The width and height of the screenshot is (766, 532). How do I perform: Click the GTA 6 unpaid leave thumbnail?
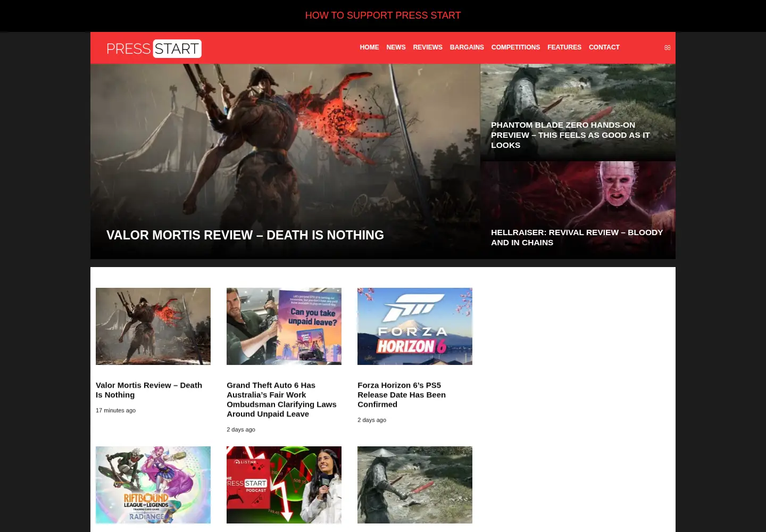tap(284, 326)
